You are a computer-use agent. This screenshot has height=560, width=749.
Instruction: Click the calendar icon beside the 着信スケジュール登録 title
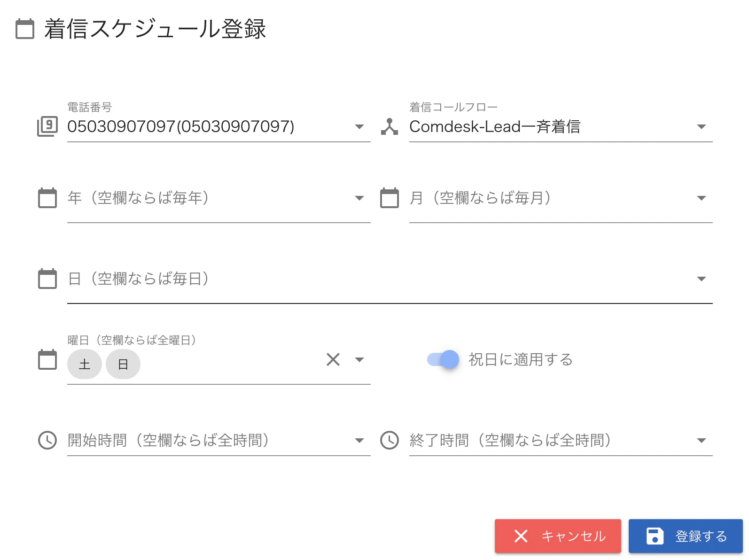25,29
